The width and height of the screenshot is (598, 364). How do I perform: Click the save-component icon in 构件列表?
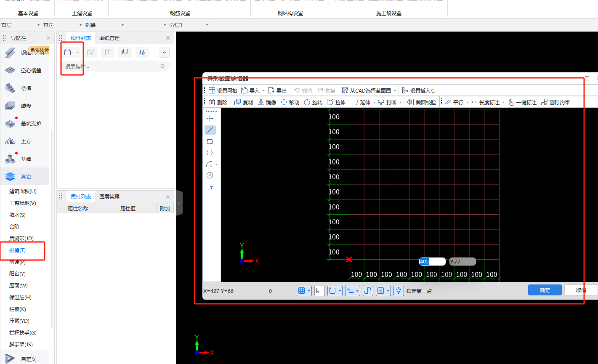click(142, 52)
